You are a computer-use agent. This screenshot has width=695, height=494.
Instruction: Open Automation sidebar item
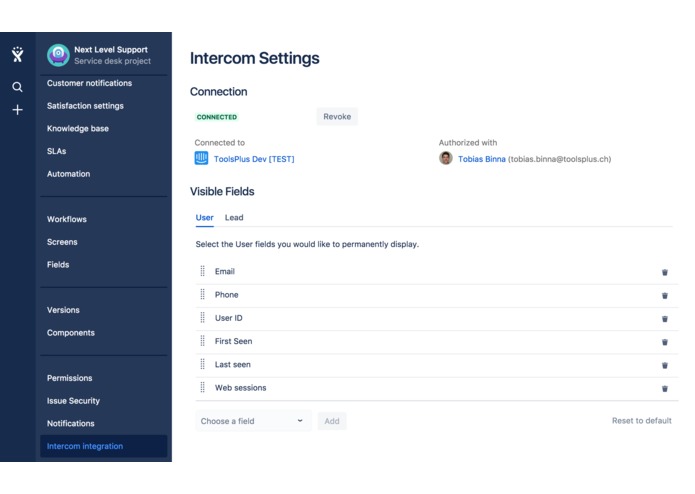click(68, 174)
